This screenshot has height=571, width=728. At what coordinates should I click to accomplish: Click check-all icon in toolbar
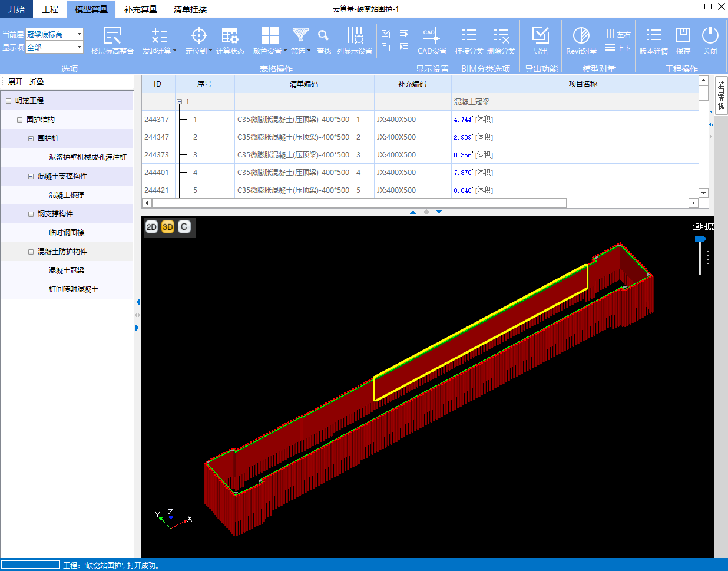[x=386, y=34]
